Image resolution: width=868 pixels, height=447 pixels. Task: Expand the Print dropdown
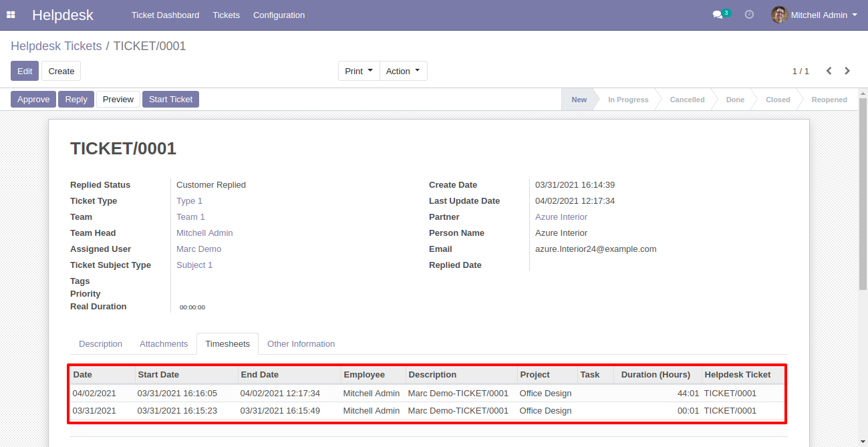[359, 71]
